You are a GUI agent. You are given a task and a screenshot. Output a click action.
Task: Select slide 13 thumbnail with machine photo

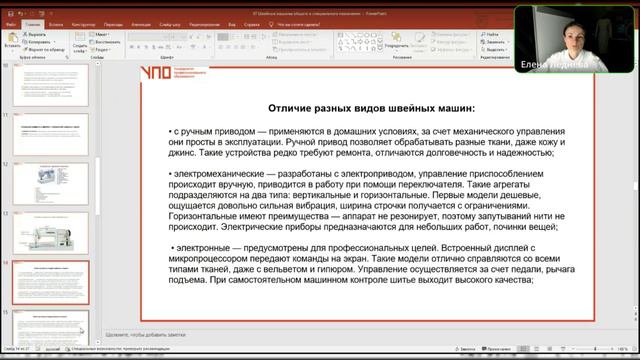[x=51, y=233]
